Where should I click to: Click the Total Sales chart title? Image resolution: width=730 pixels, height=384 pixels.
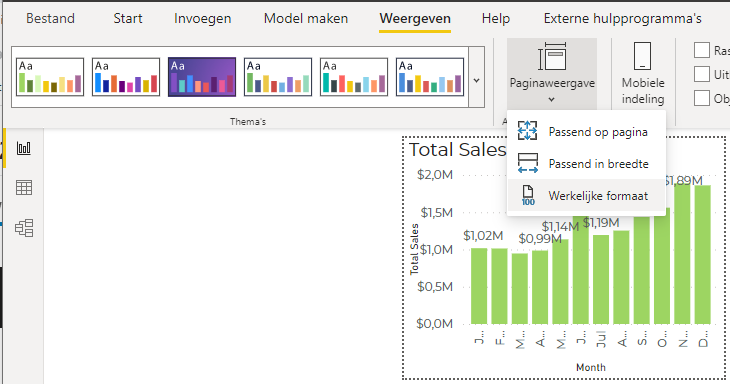tap(457, 150)
